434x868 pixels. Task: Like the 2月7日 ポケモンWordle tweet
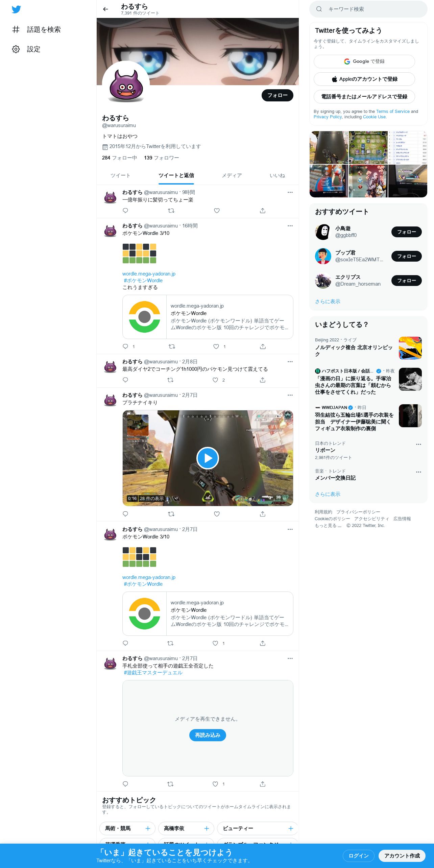tap(215, 643)
